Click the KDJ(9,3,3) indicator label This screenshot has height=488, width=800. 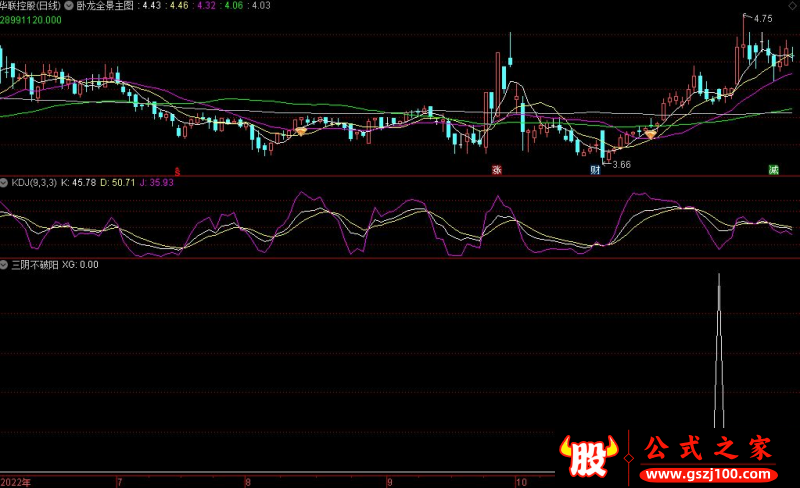coord(33,183)
